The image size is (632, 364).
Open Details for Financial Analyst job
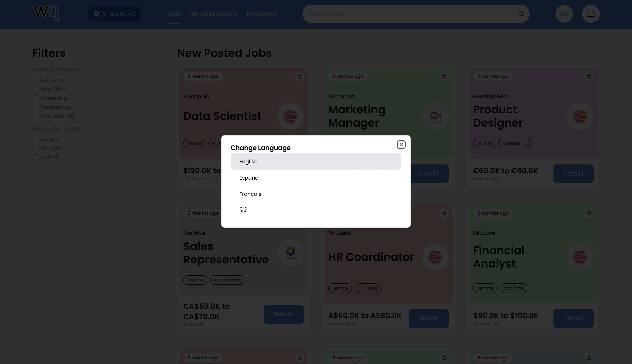click(573, 318)
